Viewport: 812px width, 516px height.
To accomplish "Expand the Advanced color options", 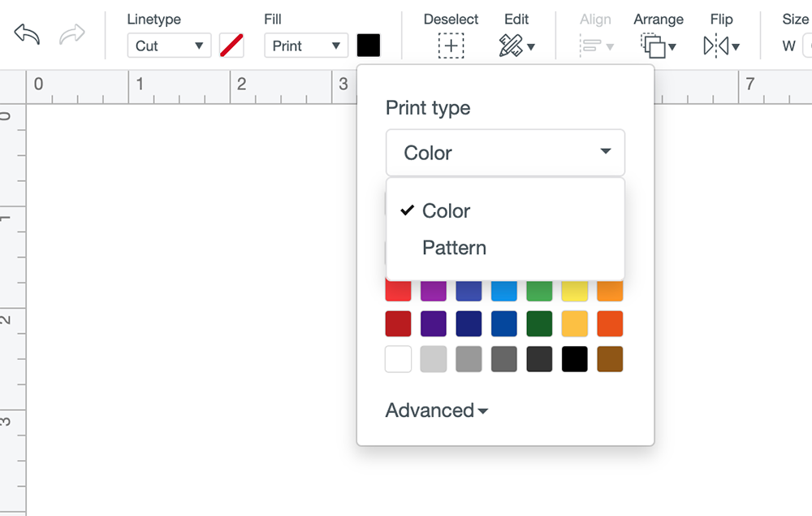I will coord(437,410).
